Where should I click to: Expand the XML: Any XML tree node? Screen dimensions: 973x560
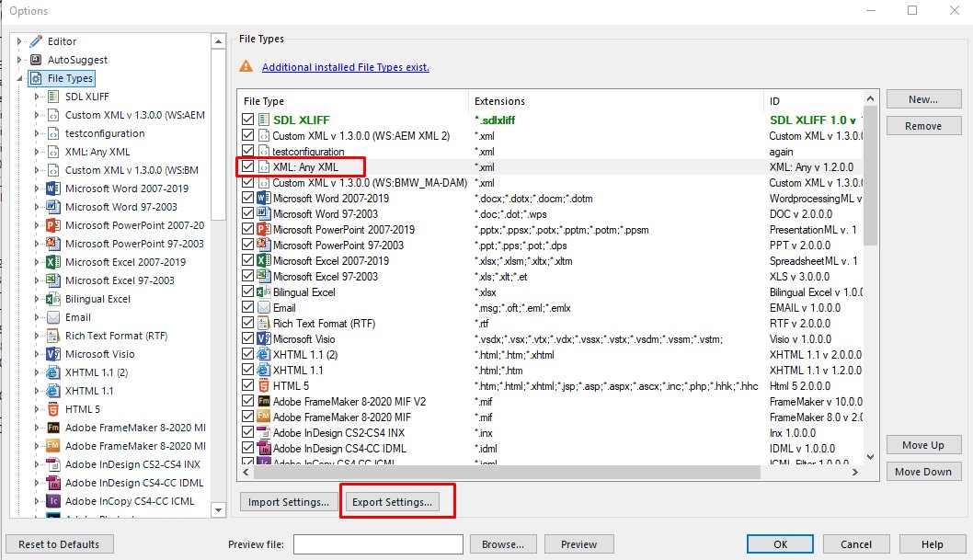[37, 152]
